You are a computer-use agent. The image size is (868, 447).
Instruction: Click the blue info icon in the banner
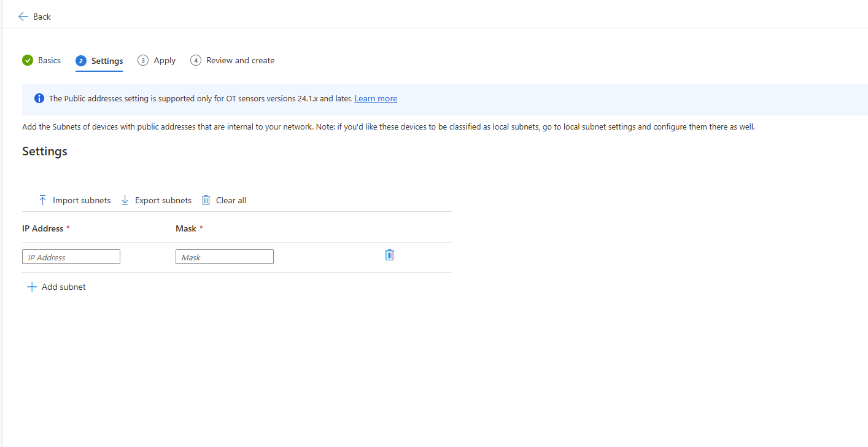tap(39, 98)
